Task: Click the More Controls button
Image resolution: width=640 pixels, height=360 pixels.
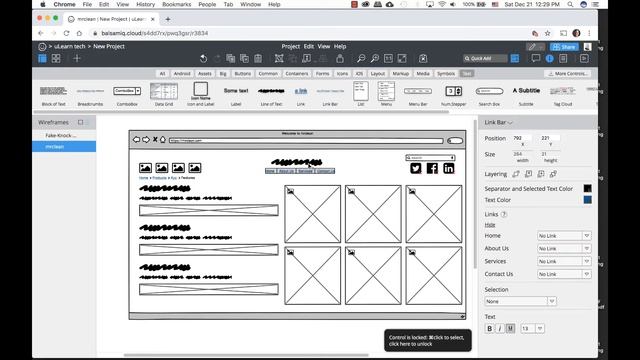Action: click(x=567, y=73)
